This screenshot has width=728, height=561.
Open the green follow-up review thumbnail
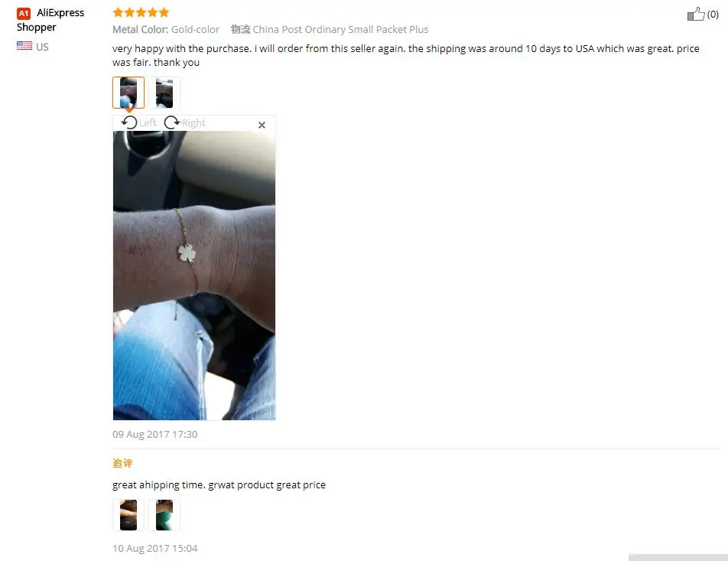coord(164,515)
